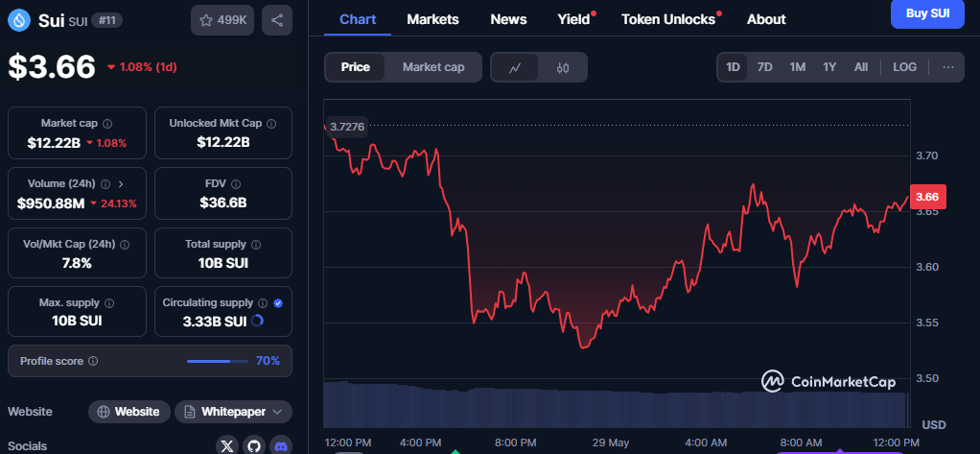The image size is (980, 454).
Task: Toggle chart to Market cap view
Action: pyautogui.click(x=433, y=67)
